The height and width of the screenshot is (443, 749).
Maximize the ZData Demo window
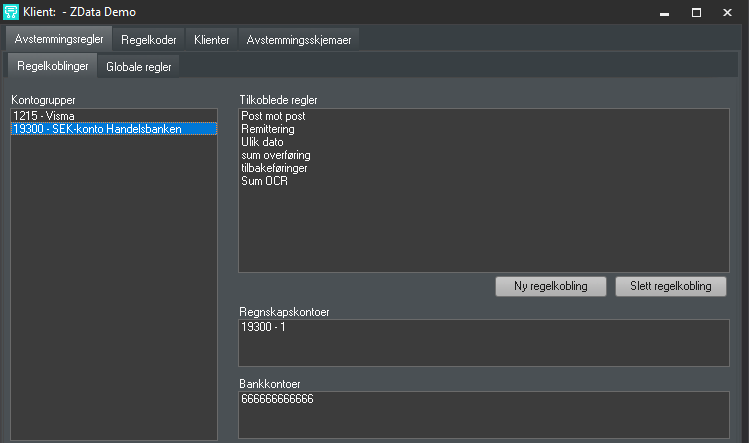pyautogui.click(x=696, y=12)
